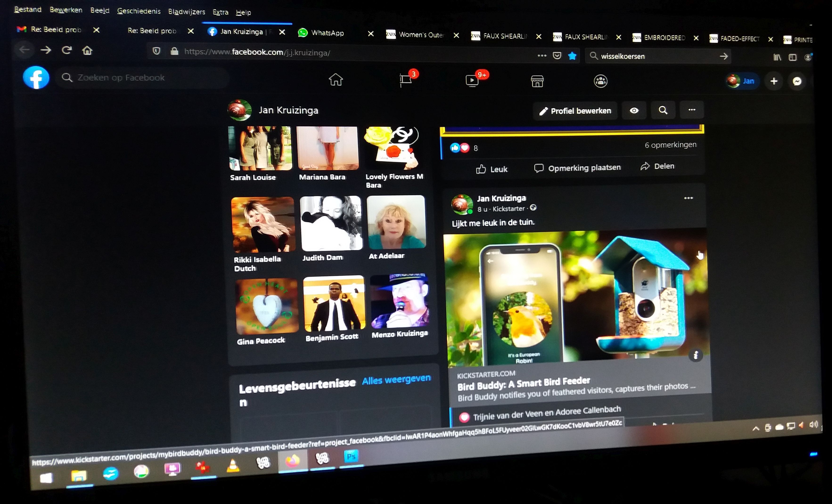Screen dimensions: 832x504
Task: Click Profiel bewerken button
Action: pyautogui.click(x=575, y=111)
